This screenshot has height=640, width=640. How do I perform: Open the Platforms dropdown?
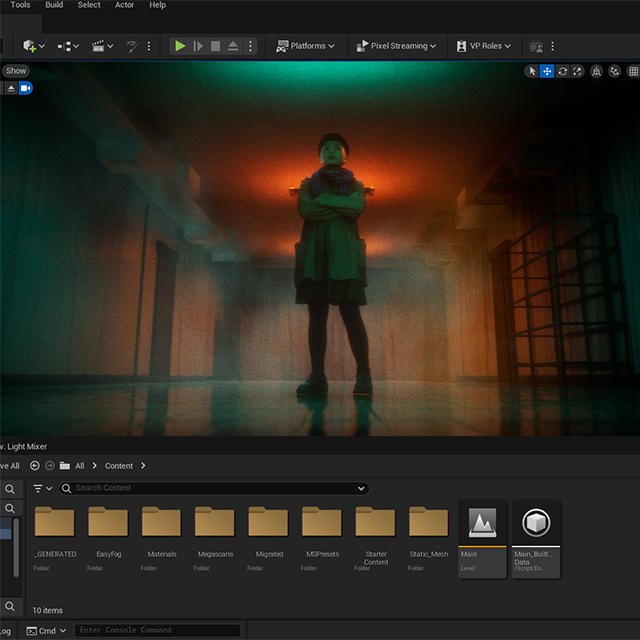[306, 46]
